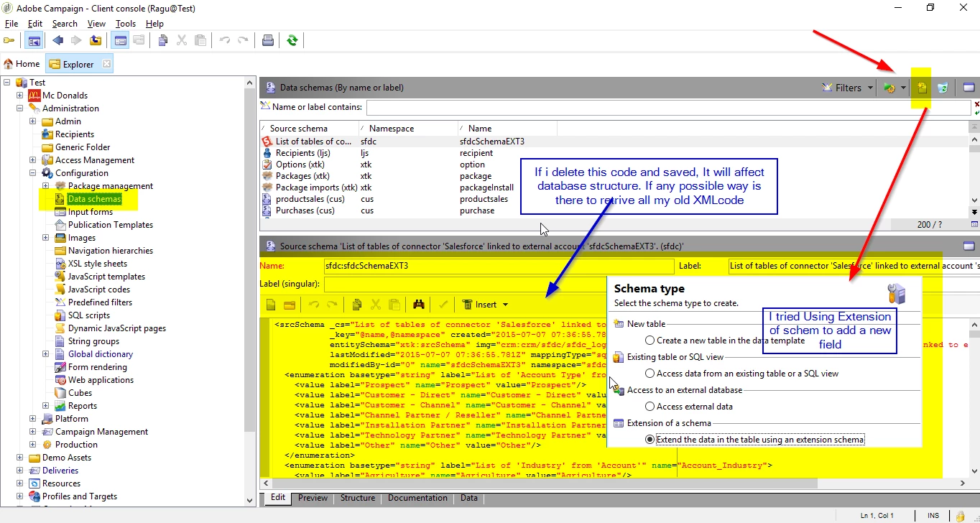Select Access data from existing table radio
The image size is (980, 523).
[650, 374]
